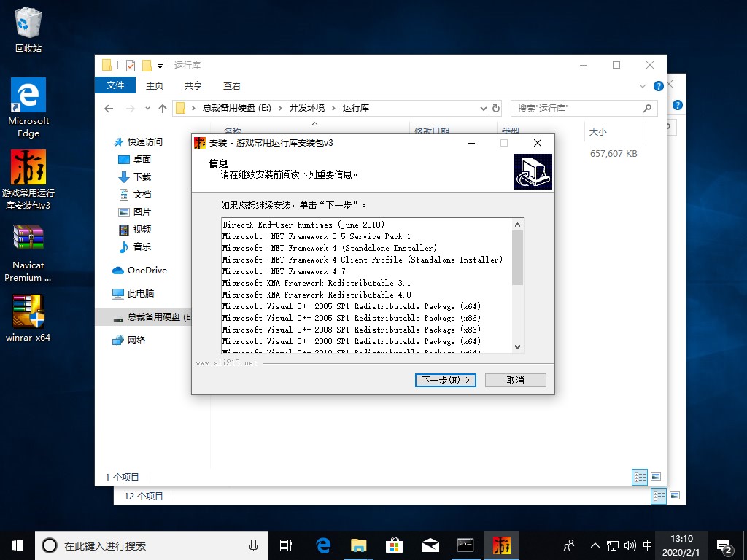Click 总裁备用硬盘 (E:) breadcrumb segment

(x=237, y=108)
